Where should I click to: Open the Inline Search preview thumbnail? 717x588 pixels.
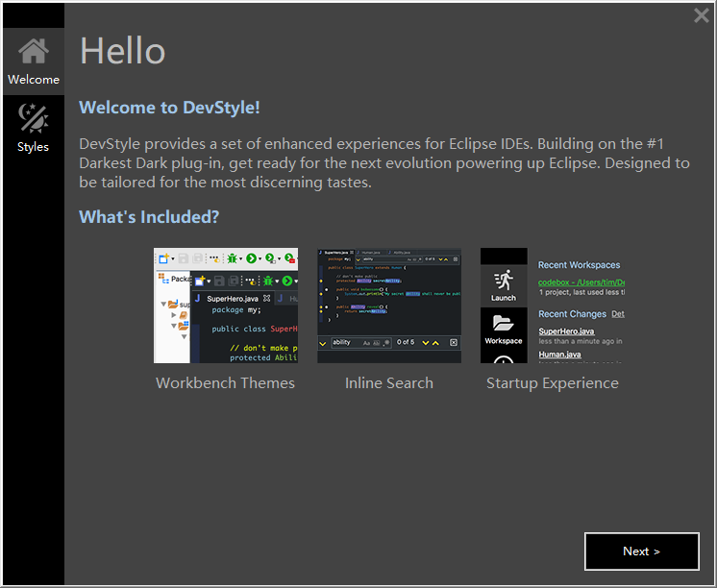pyautogui.click(x=389, y=306)
